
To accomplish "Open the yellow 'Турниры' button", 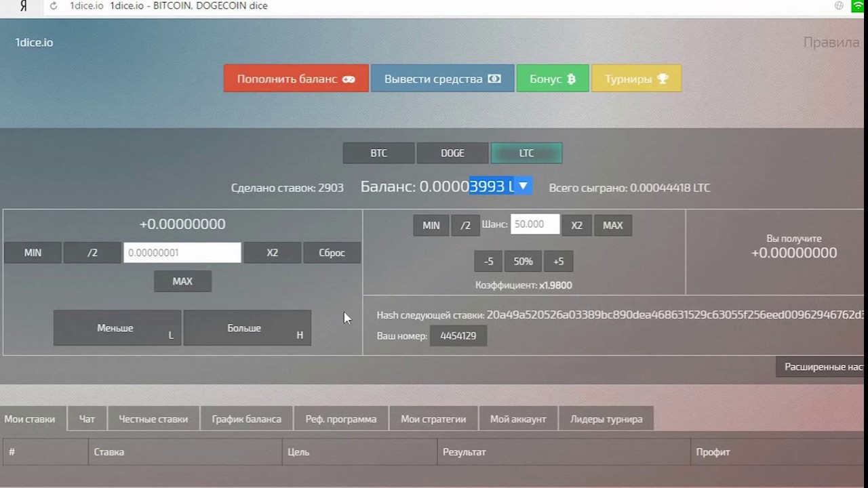I will (x=636, y=79).
